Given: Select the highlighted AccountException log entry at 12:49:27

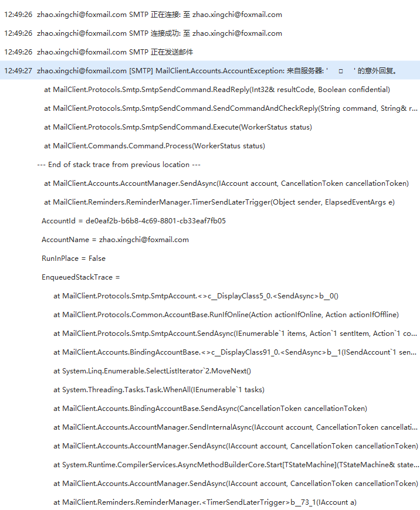Looking at the screenshot, I should (x=210, y=70).
